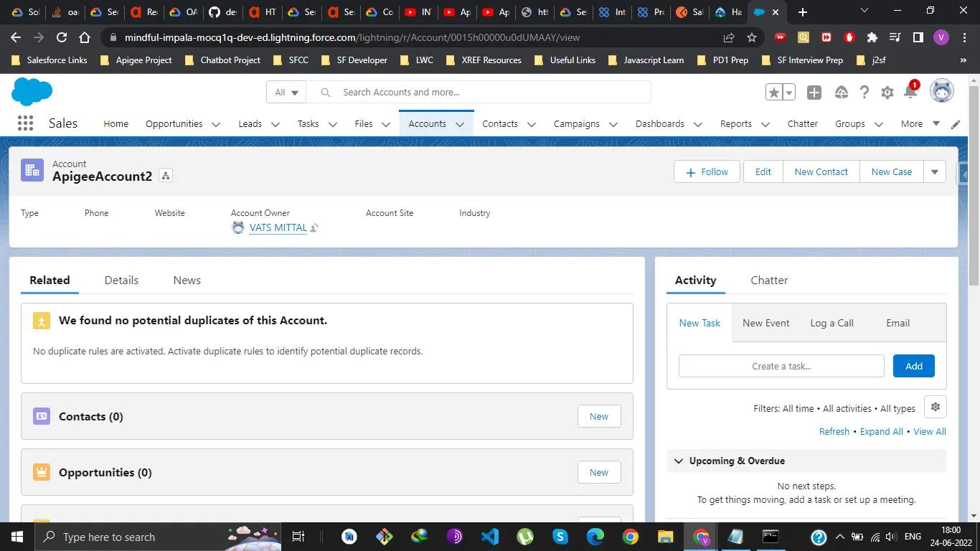Open the Chatter navigation item

click(x=802, y=123)
